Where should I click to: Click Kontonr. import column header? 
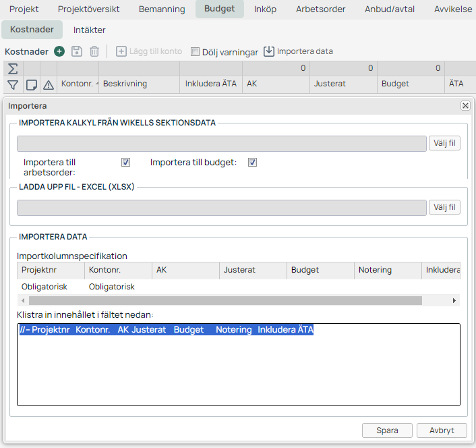point(118,270)
